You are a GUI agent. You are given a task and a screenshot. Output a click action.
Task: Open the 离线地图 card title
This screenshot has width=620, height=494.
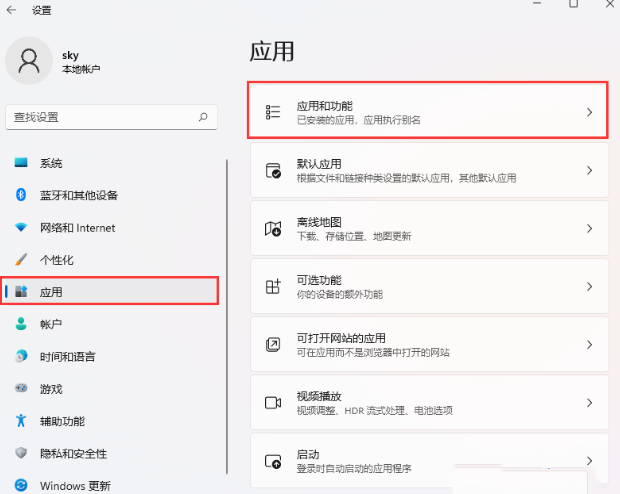click(x=319, y=222)
